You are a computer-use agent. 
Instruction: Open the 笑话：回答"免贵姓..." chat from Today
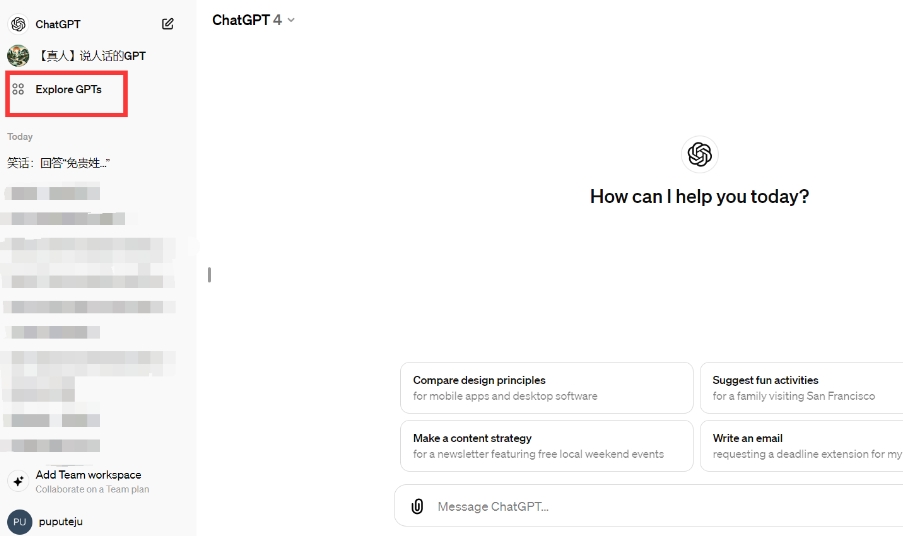click(x=59, y=163)
